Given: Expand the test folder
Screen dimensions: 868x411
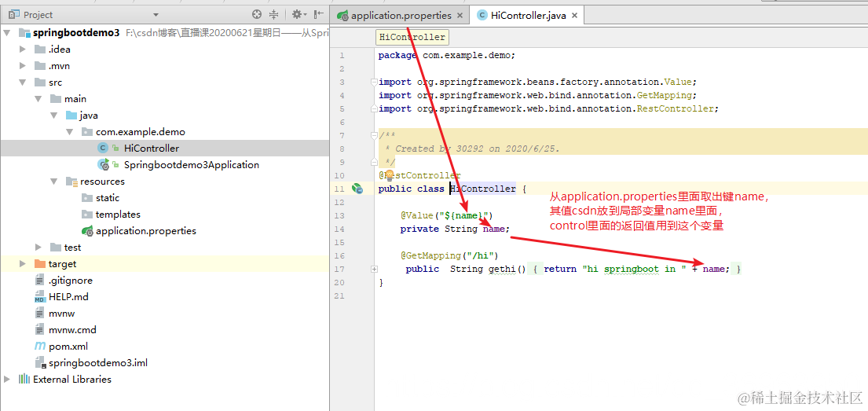Looking at the screenshot, I should [38, 248].
